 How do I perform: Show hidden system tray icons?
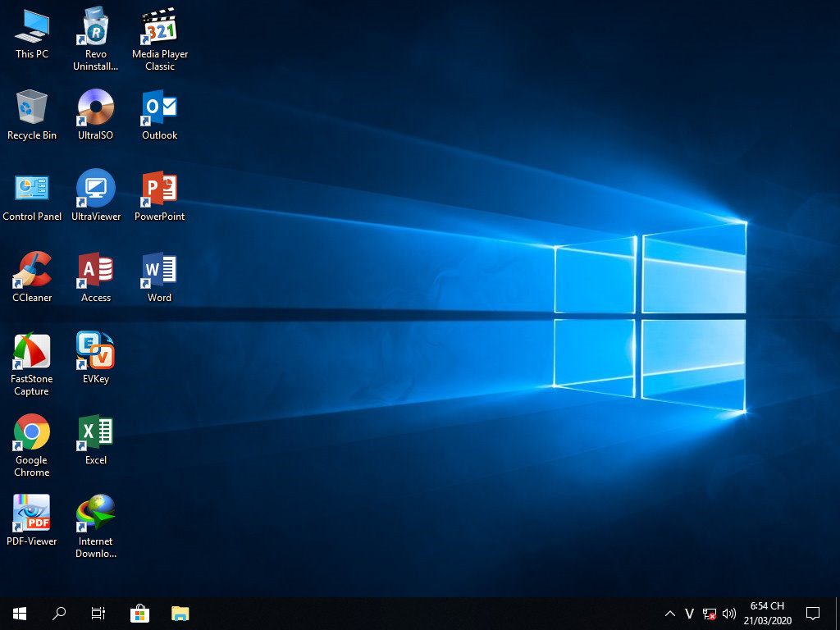(x=669, y=614)
